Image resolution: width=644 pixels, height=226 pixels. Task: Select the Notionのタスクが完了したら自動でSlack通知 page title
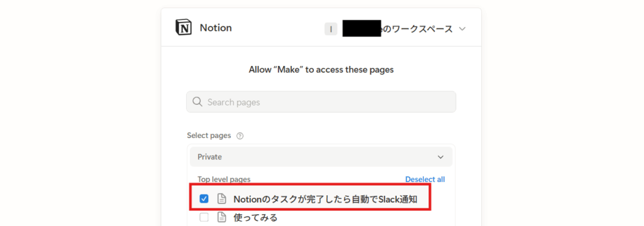point(325,200)
